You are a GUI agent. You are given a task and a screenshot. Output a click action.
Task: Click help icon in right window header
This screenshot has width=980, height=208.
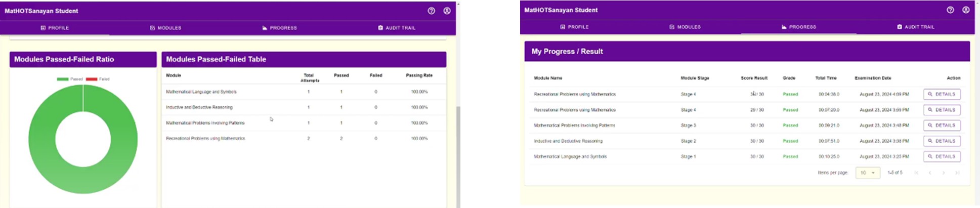tap(950, 10)
